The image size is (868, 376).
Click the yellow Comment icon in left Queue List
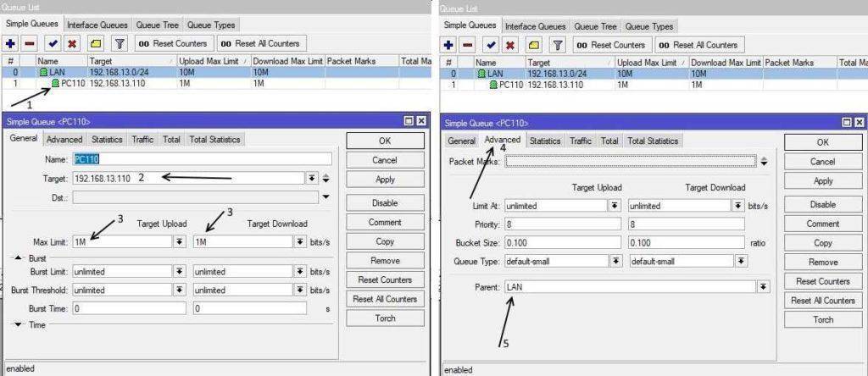point(96,43)
